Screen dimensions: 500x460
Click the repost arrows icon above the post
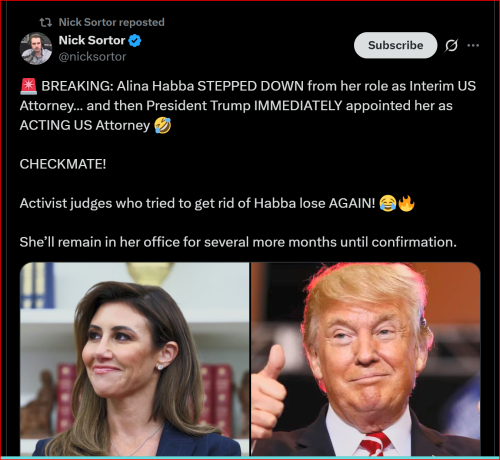pos(45,22)
